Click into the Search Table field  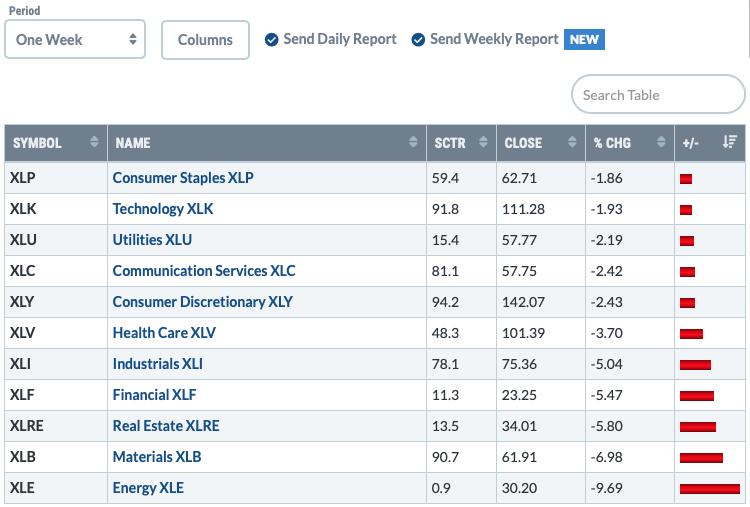point(658,95)
